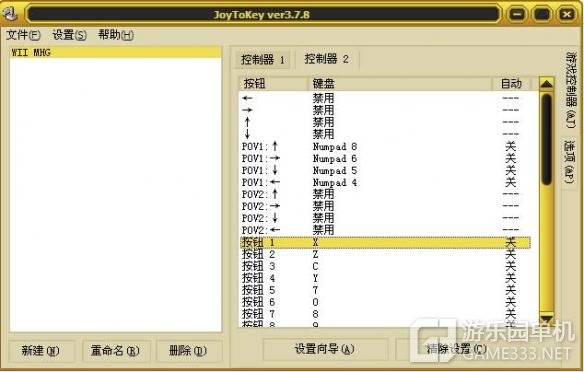The height and width of the screenshot is (372, 584).
Task: Open the vertical 游戏控制器 side tab
Action: coord(570,90)
